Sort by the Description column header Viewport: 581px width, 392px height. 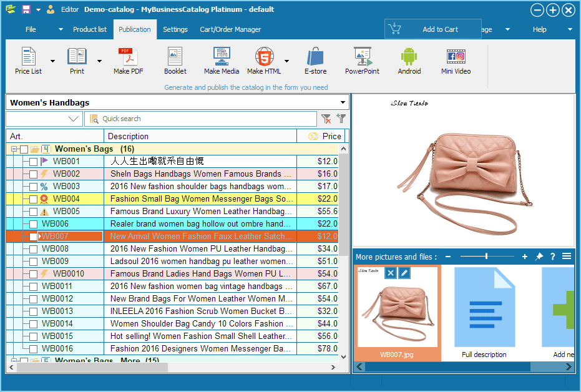tap(200, 136)
